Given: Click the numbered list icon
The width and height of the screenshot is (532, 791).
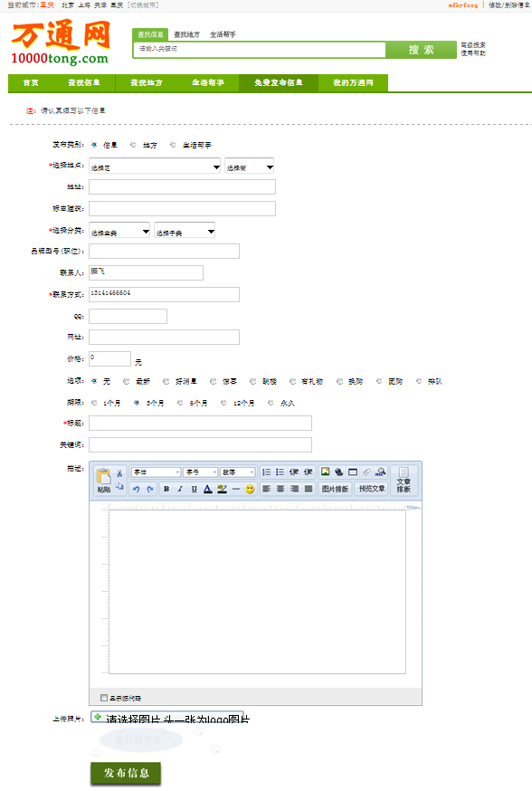Looking at the screenshot, I should 266,472.
